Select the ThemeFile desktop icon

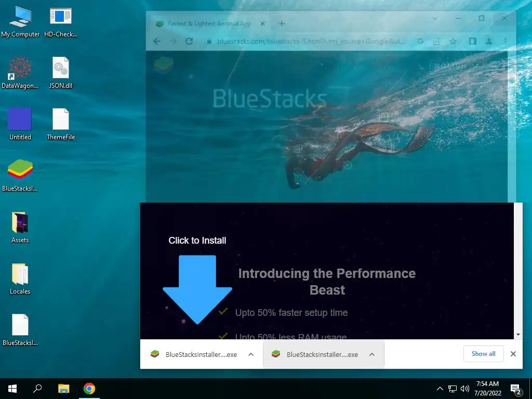[x=61, y=124]
